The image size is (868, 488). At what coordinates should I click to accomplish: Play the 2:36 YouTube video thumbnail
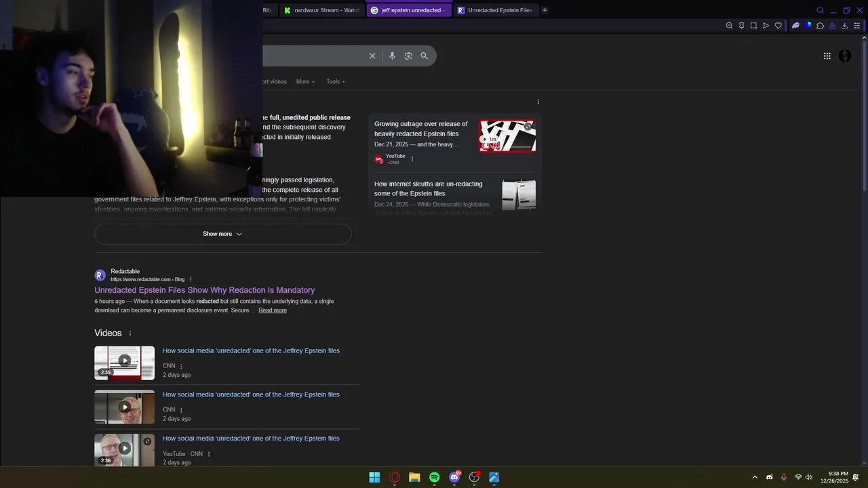point(124,449)
